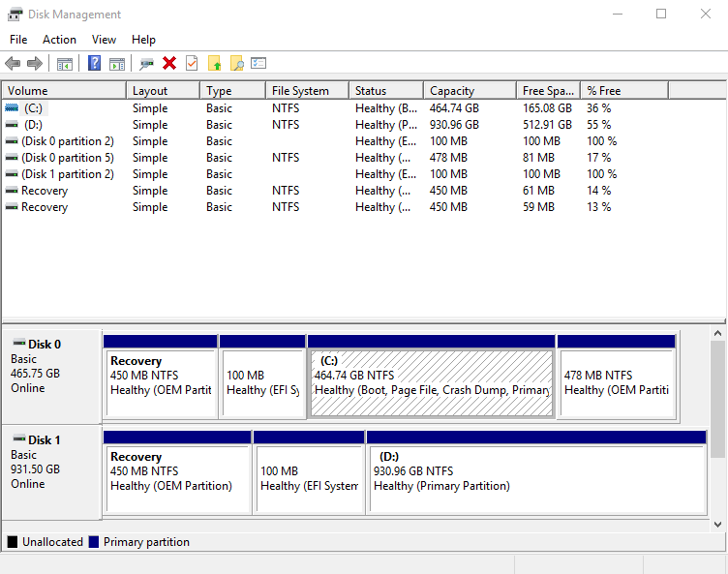
Task: Sort by the Layout column header
Action: [164, 91]
